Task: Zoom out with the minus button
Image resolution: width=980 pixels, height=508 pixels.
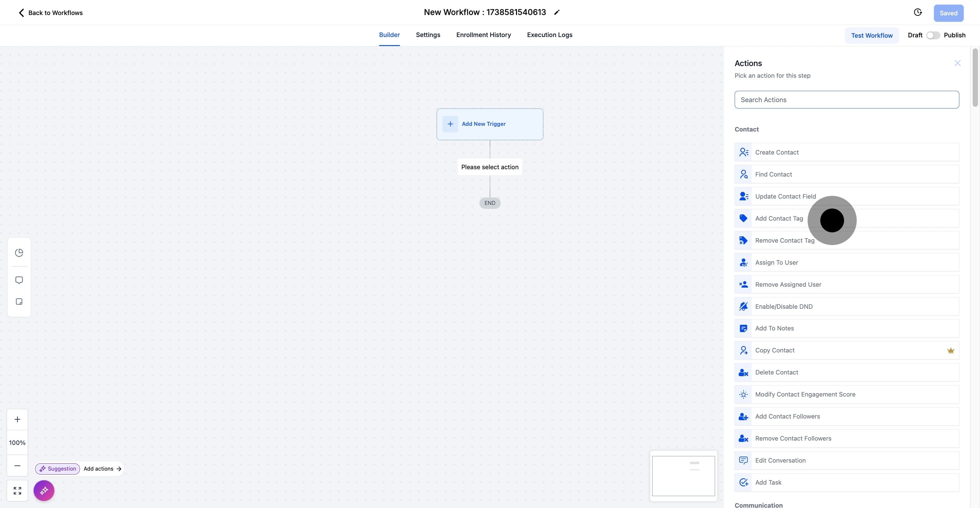Action: 17,466
